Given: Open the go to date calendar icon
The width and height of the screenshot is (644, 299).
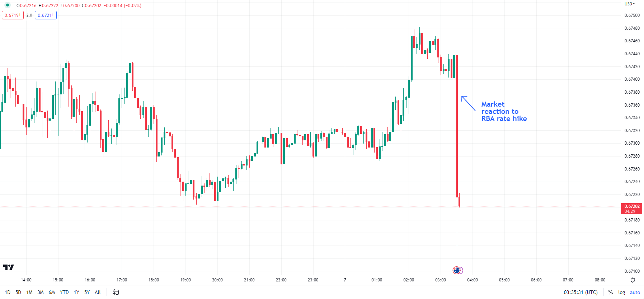Looking at the screenshot, I should (x=116, y=292).
